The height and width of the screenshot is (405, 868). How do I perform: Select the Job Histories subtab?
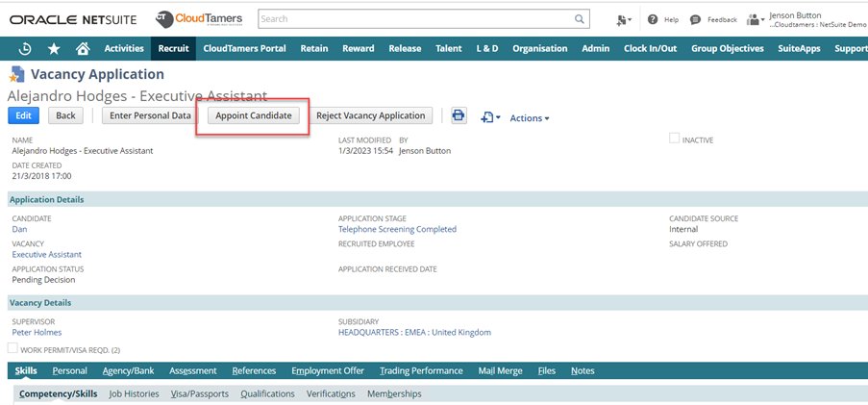pyautogui.click(x=134, y=393)
